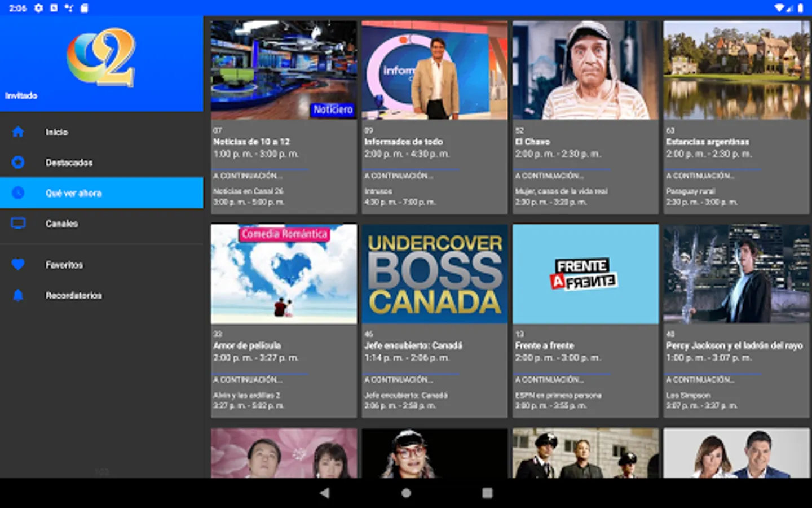Click upcoming Mujer, casos de la vida real
Screen dimensions: 812x508
point(562,191)
